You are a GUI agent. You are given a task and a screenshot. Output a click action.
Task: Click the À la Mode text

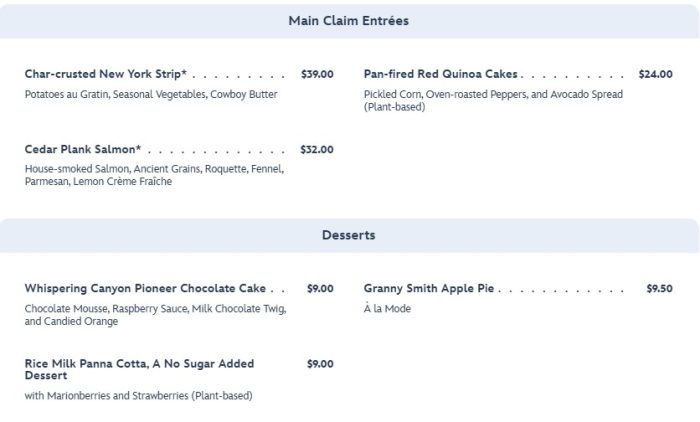(387, 309)
